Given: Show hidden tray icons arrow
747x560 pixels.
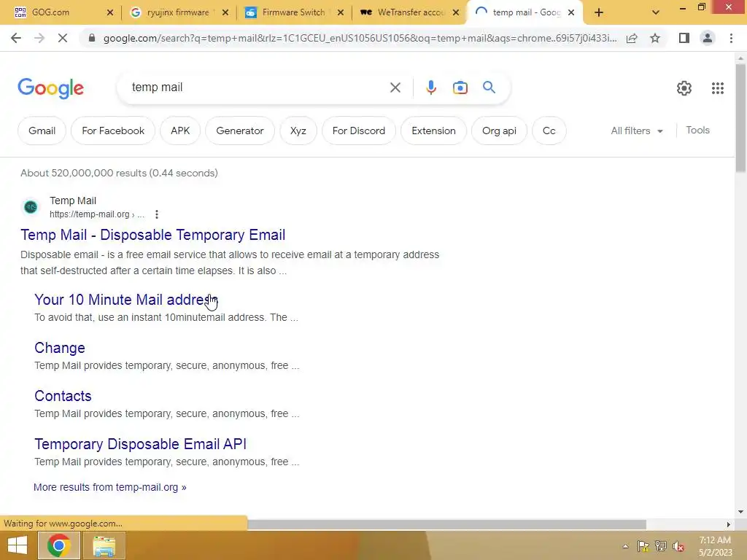Looking at the screenshot, I should [x=625, y=546].
